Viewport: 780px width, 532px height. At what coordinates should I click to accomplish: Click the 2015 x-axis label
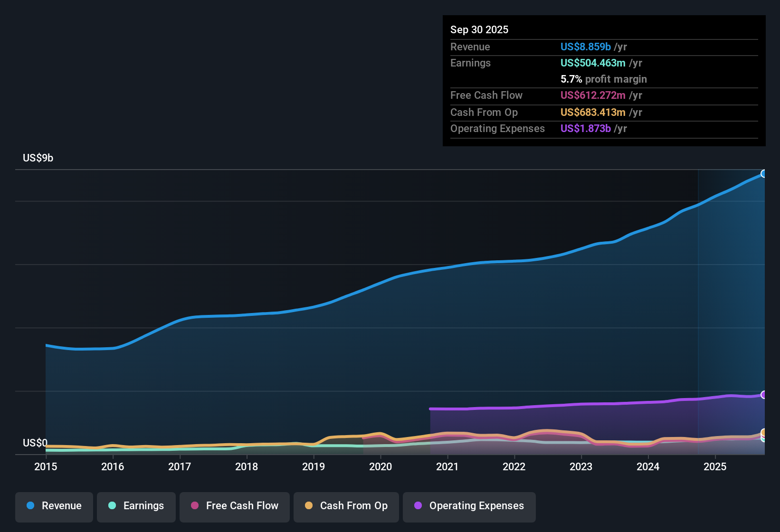[46, 467]
